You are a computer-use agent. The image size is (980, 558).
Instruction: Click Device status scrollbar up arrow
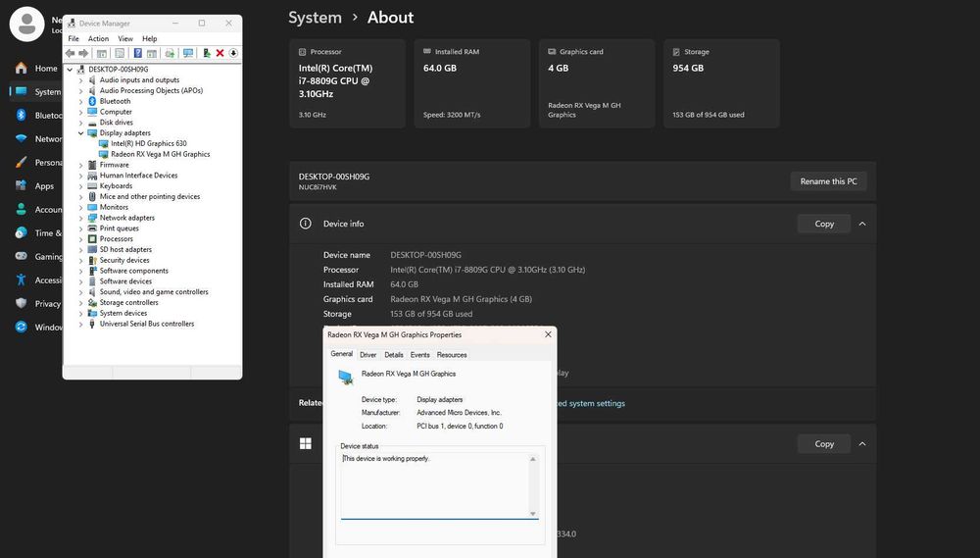click(533, 459)
